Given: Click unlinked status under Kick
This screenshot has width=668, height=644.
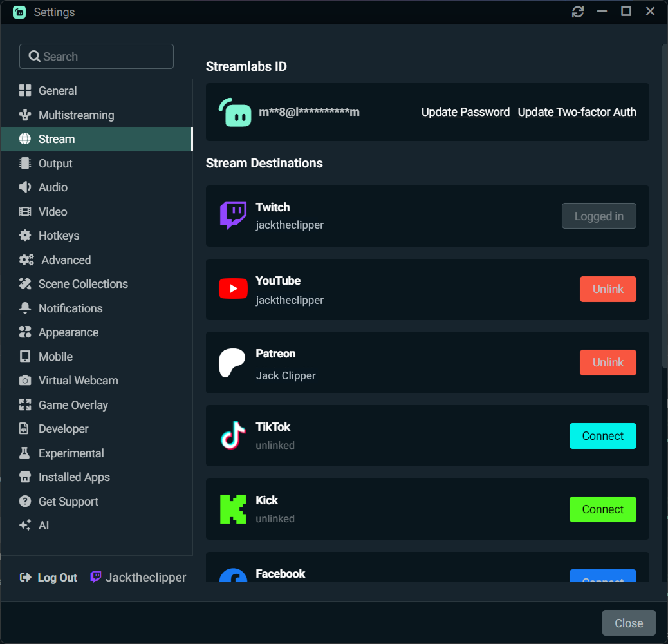Looking at the screenshot, I should click(x=275, y=518).
